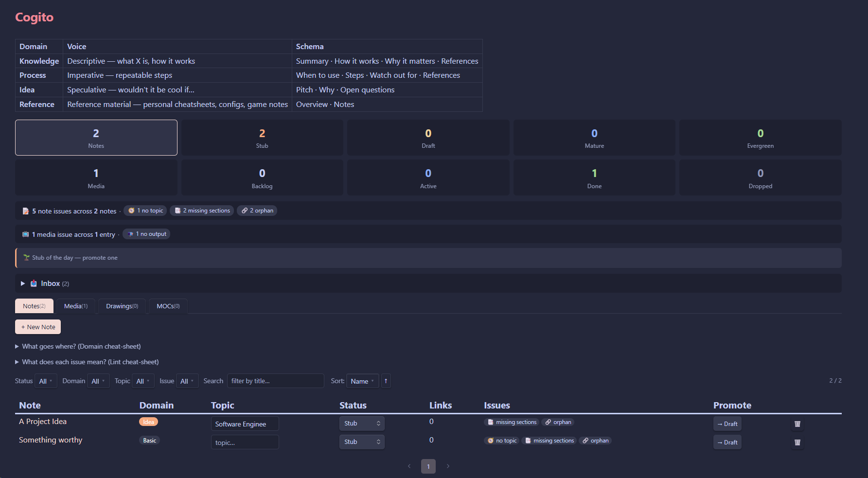Viewport: 868px width, 478px height.
Task: Click orphan tag on Something worthy row
Action: (x=595, y=441)
